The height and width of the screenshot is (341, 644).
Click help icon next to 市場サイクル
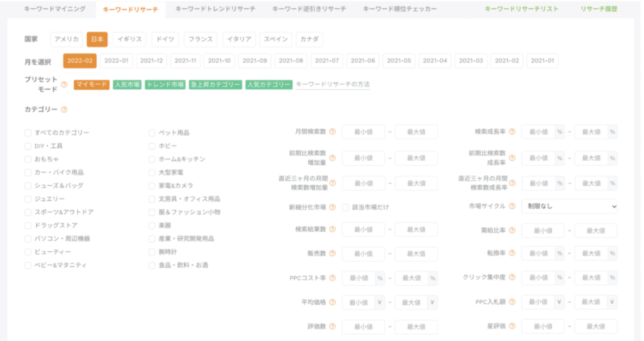[512, 206]
